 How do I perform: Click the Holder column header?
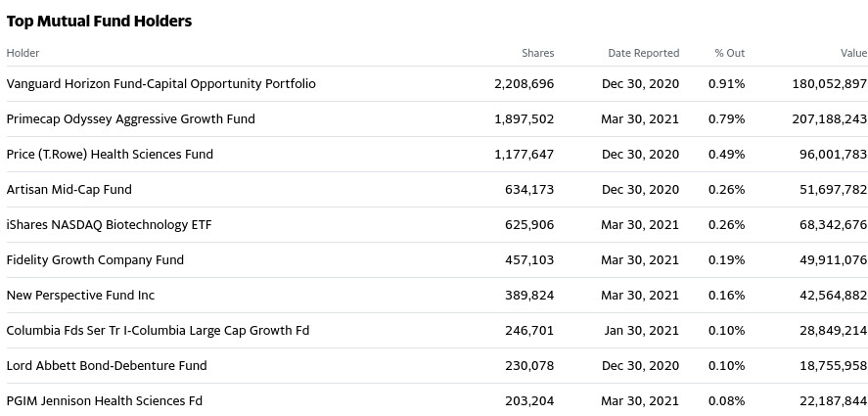pyautogui.click(x=23, y=53)
